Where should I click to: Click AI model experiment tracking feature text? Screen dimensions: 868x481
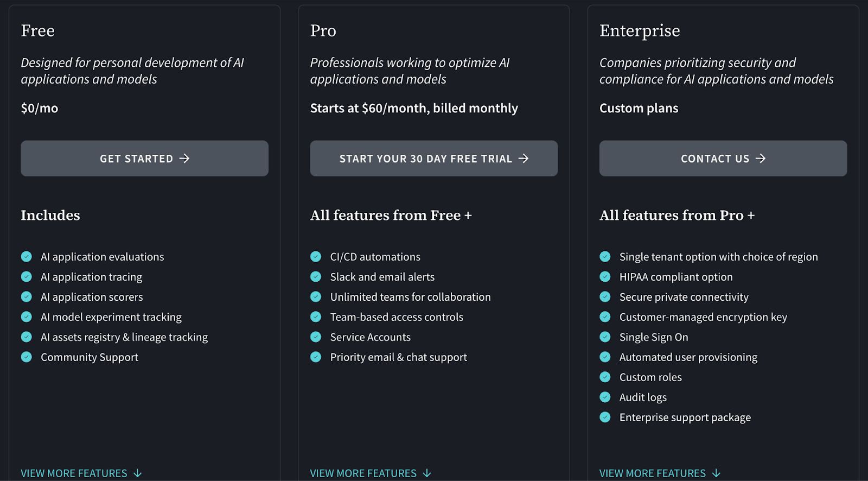(111, 317)
